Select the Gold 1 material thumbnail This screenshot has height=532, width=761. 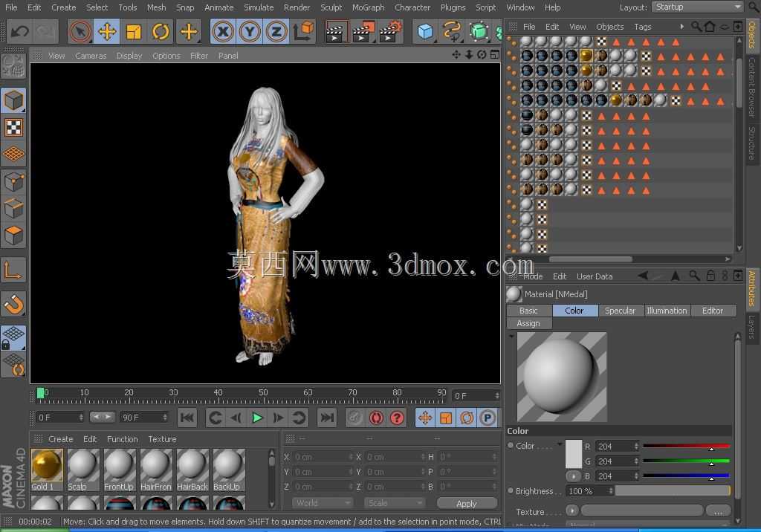click(47, 470)
